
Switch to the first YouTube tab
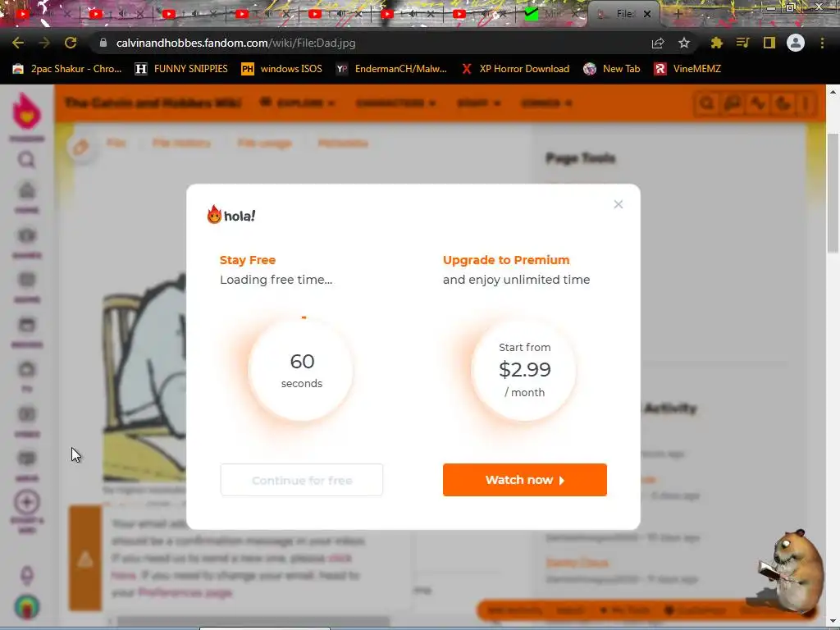tap(22, 14)
